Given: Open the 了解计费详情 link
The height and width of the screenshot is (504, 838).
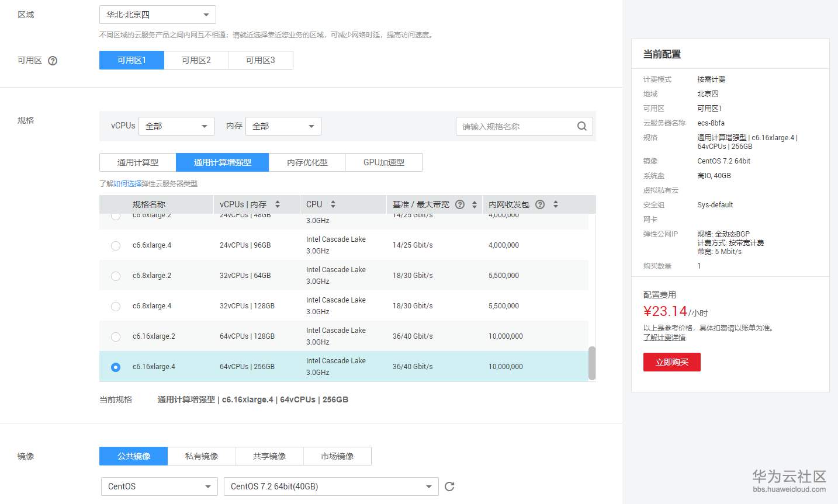Looking at the screenshot, I should (x=664, y=338).
